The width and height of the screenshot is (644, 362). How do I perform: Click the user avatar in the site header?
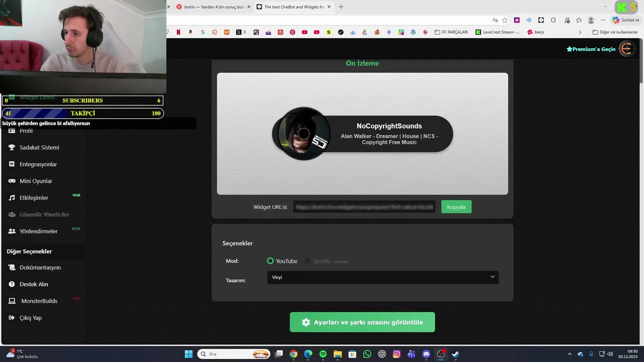pos(626,49)
